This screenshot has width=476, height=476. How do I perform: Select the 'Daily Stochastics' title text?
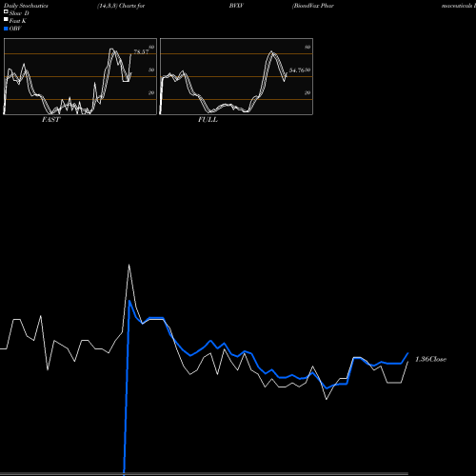pyautogui.click(x=26, y=6)
